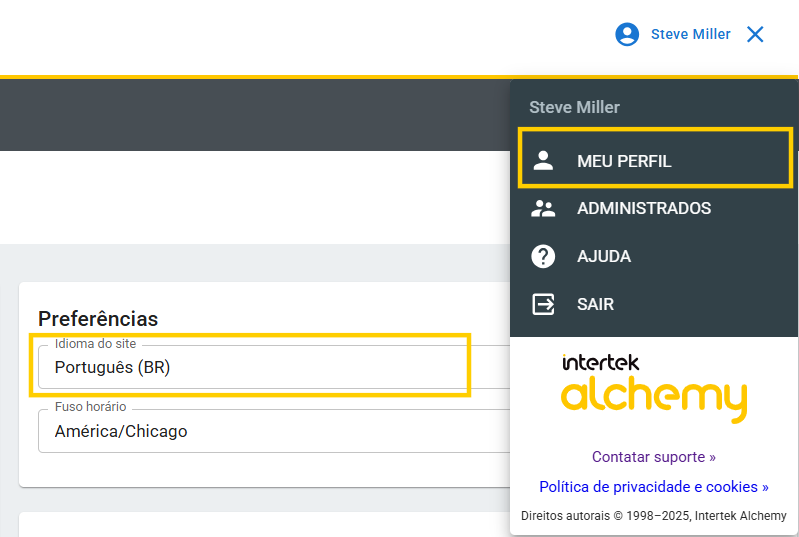Select the América/Chicago timezone value
The width and height of the screenshot is (799, 537).
121,432
